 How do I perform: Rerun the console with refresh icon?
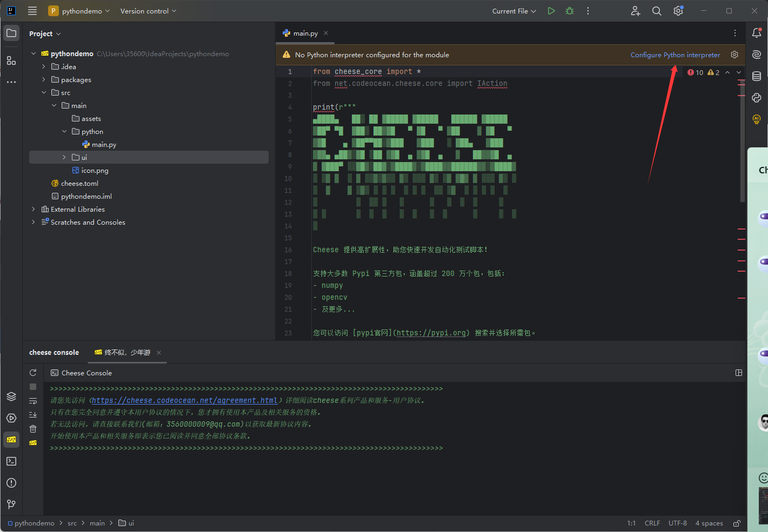(x=33, y=373)
